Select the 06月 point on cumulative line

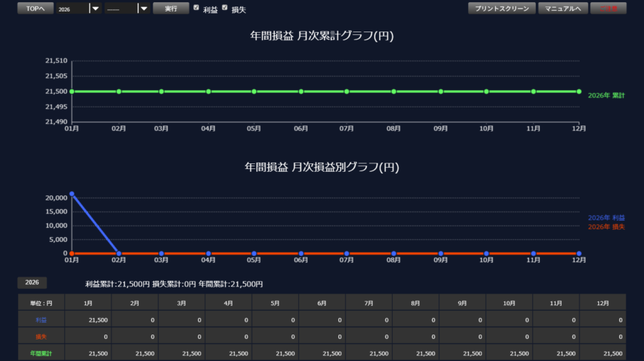301,92
